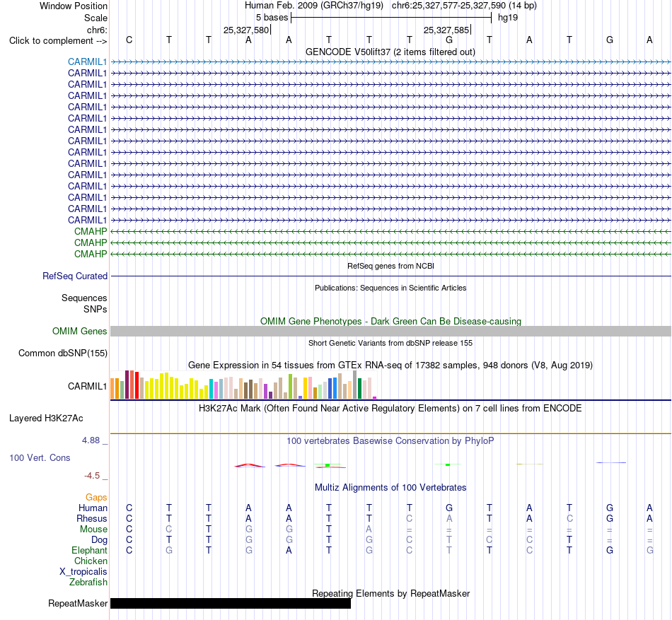The image size is (672, 620).
Task: Select the Rhesus alignment row label
Action: coord(92,518)
